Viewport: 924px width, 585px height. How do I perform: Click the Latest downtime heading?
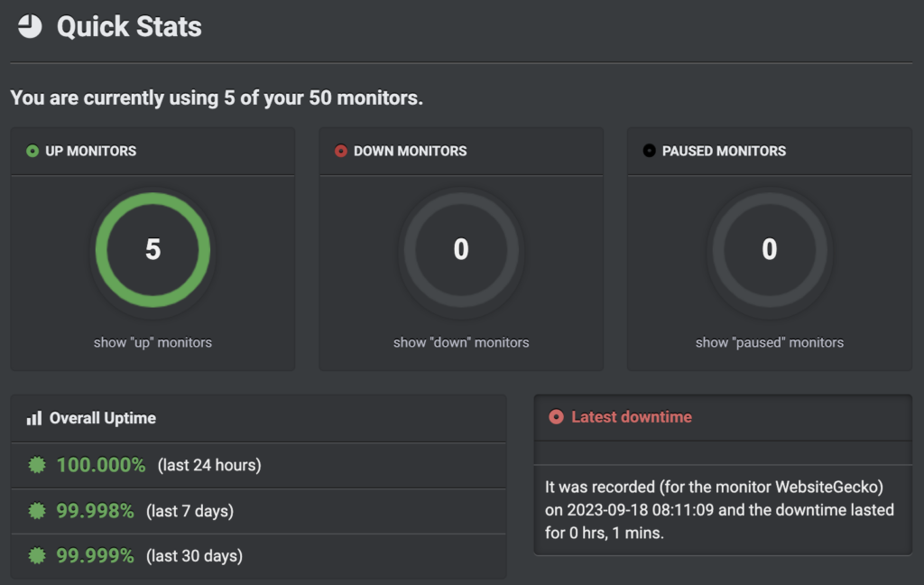click(631, 417)
